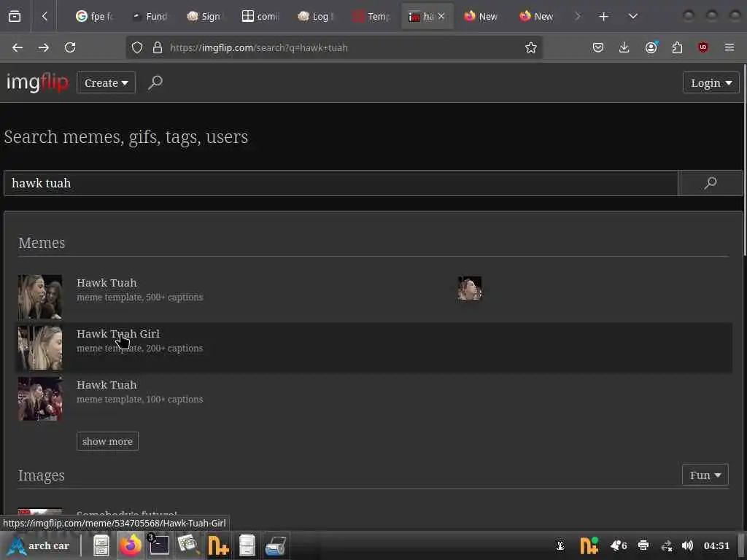Go back with browser back arrow

pyautogui.click(x=18, y=47)
